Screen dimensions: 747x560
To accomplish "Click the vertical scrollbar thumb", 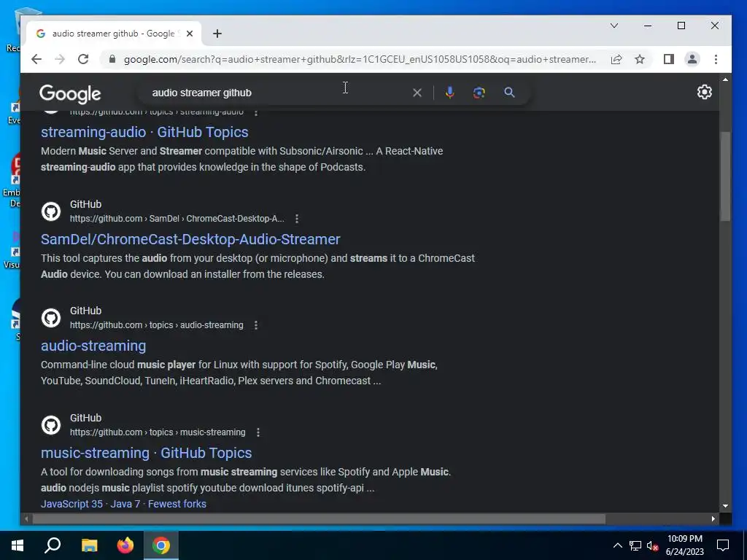I will click(725, 176).
